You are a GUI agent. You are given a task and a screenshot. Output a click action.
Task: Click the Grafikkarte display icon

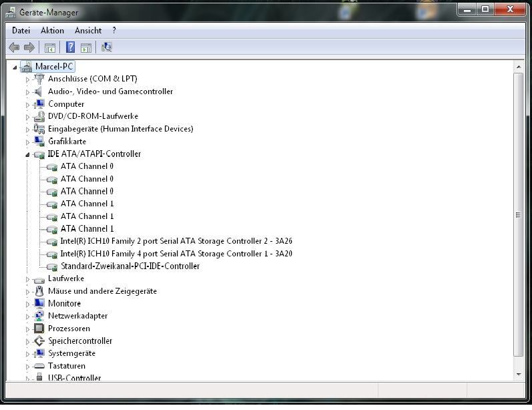39,141
